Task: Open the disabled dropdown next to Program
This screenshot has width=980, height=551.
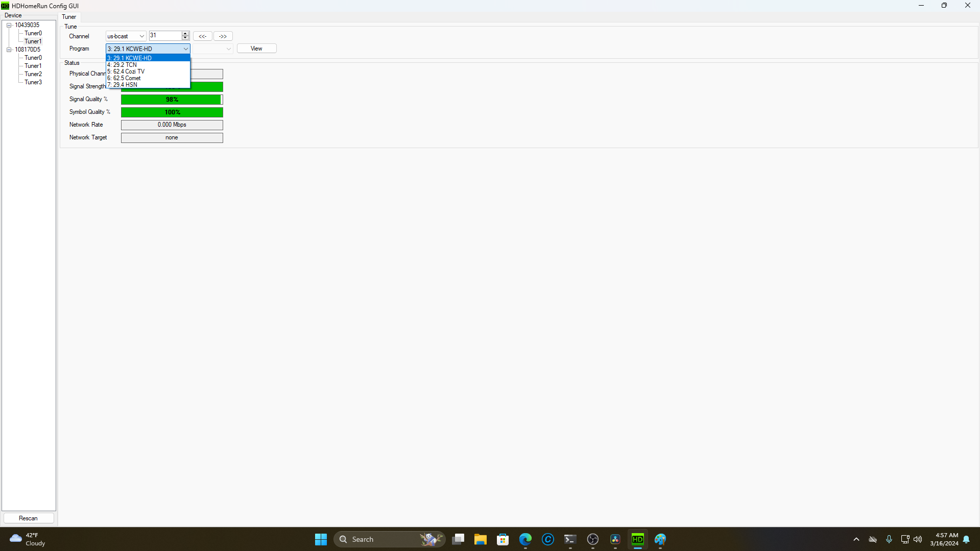Action: point(212,49)
